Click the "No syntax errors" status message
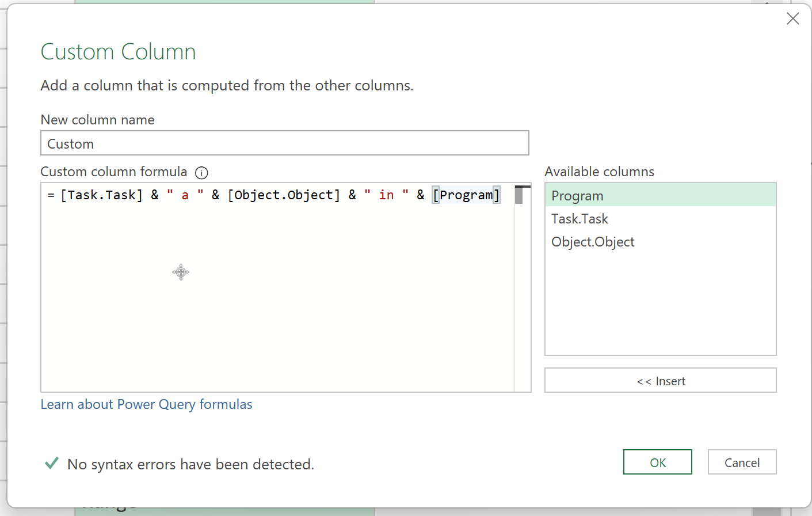Image resolution: width=812 pixels, height=516 pixels. click(190, 464)
